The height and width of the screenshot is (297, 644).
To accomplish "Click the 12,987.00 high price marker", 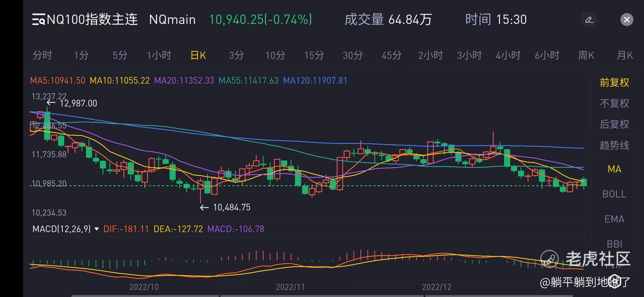I will (x=78, y=103).
